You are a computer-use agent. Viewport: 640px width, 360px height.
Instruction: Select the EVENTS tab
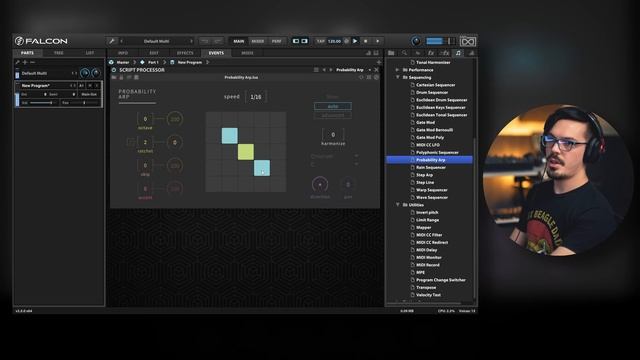(216, 53)
